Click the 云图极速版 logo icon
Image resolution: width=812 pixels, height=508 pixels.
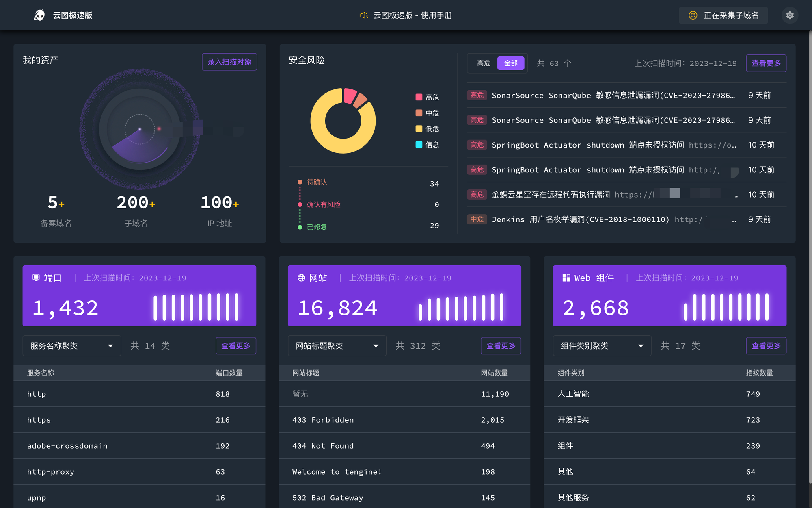(39, 15)
